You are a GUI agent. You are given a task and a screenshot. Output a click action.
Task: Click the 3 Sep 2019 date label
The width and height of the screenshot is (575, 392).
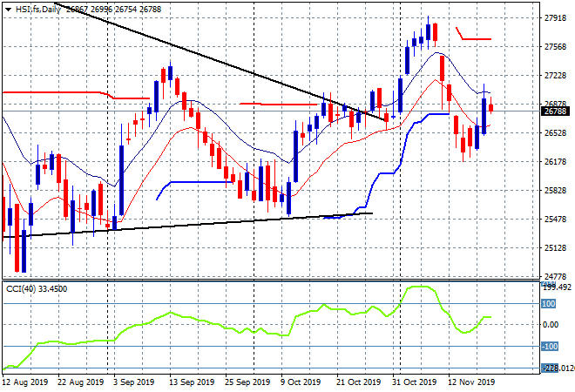134,382
